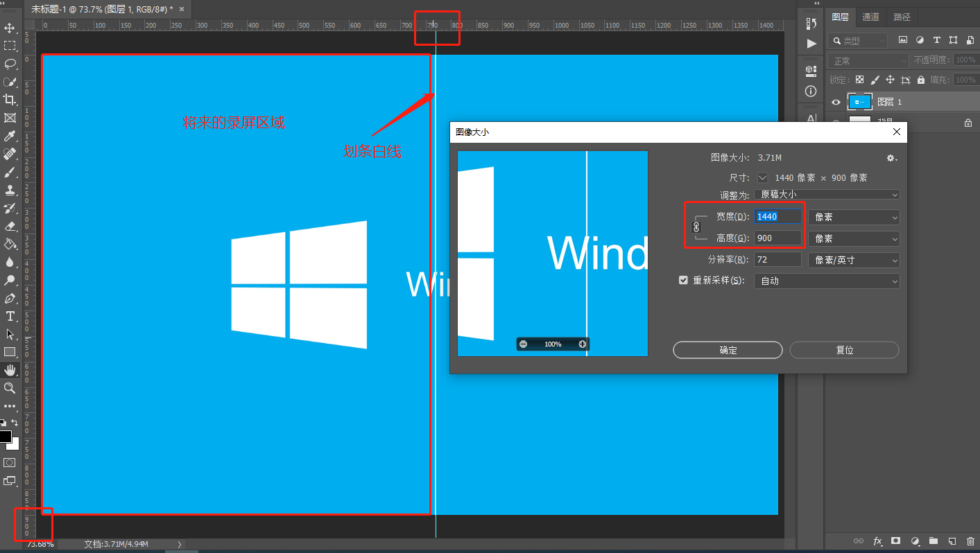The height and width of the screenshot is (553, 980).
Task: Open the layer filter 类型 dropdown
Action: click(x=858, y=40)
